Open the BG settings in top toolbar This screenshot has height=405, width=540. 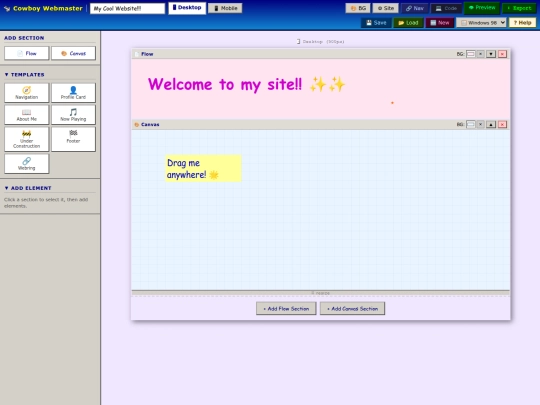[358, 8]
